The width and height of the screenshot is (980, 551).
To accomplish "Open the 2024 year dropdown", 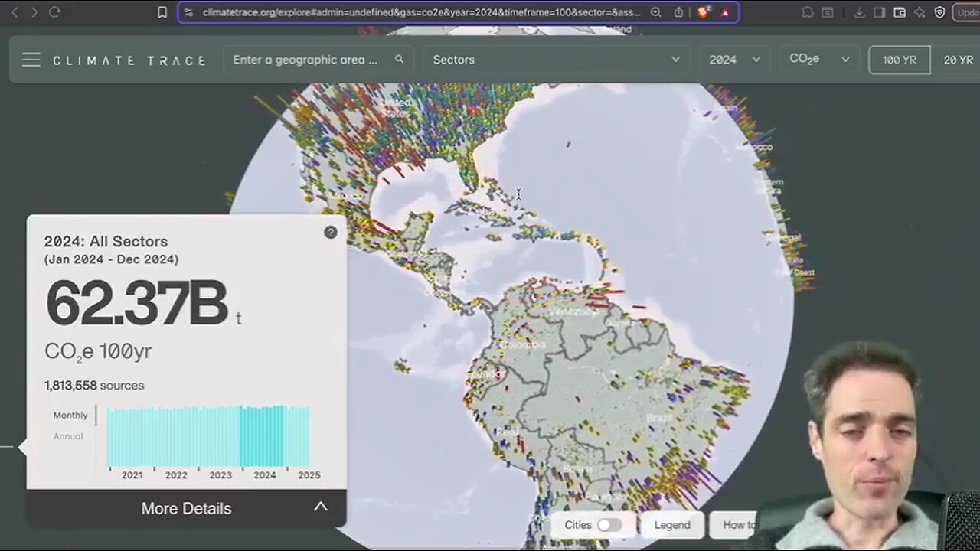I will pyautogui.click(x=734, y=60).
